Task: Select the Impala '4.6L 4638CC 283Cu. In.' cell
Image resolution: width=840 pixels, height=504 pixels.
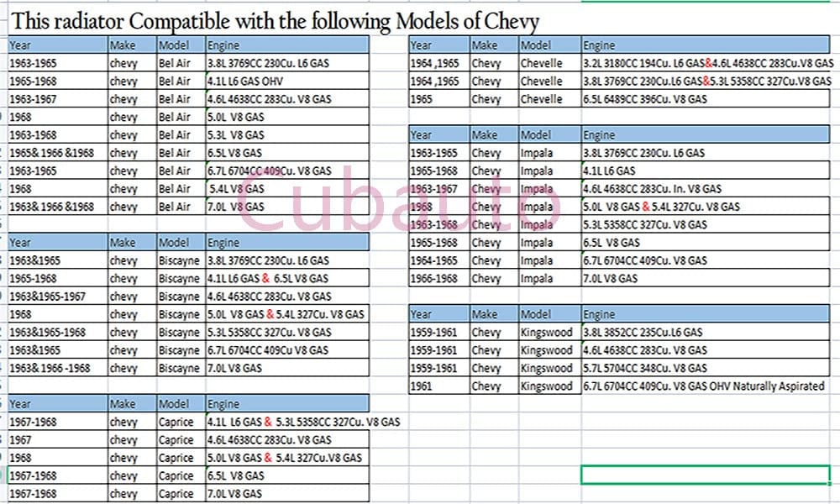Action: 651,189
